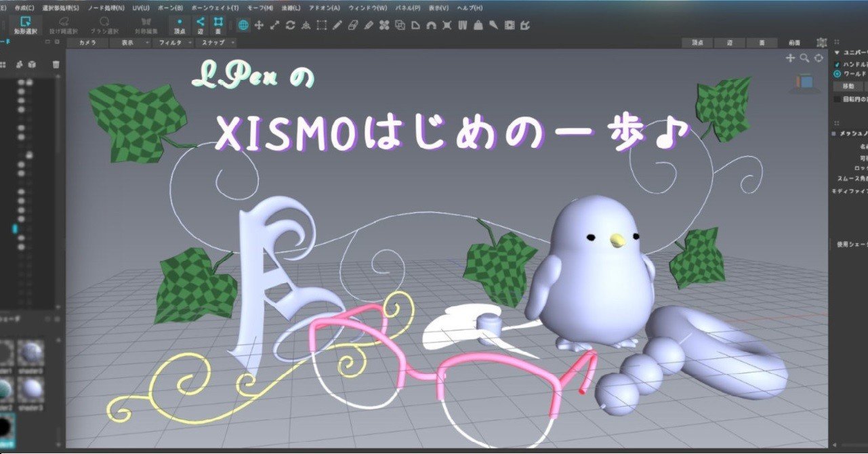
Task: Open the 選択部処理(S) menu
Action: 60,7
